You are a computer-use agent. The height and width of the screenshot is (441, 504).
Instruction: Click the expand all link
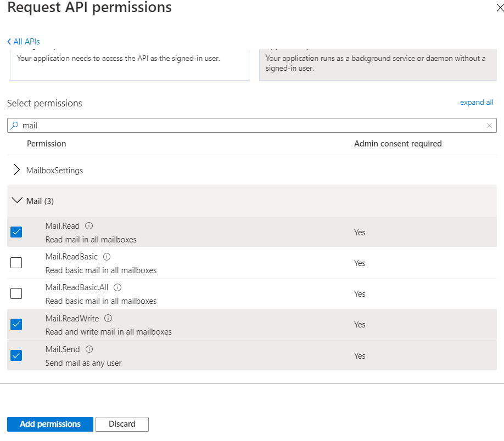pyautogui.click(x=477, y=103)
